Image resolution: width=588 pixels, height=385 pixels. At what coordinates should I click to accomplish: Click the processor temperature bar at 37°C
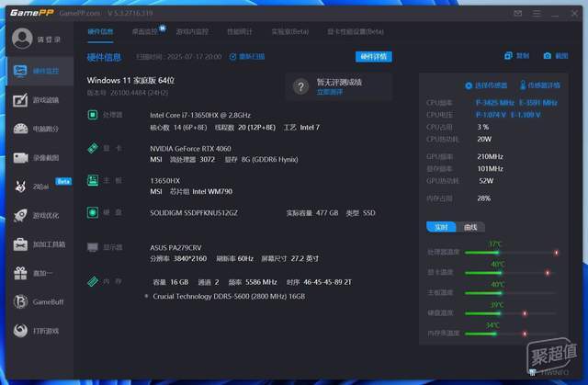tap(511, 253)
